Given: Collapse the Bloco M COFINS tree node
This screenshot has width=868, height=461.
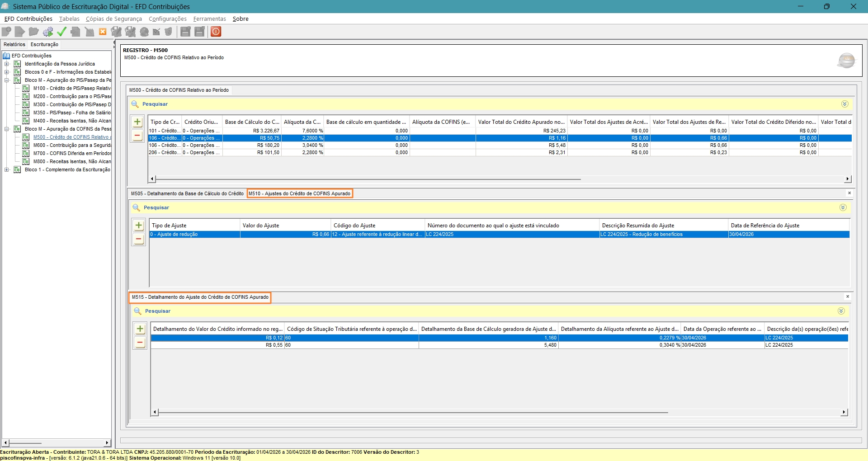Looking at the screenshot, I should click(7, 129).
